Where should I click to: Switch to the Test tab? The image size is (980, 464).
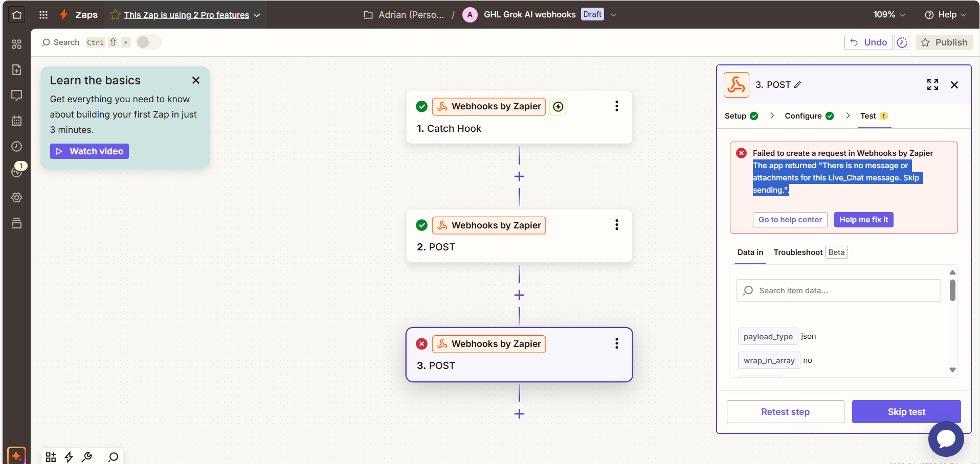pyautogui.click(x=874, y=116)
